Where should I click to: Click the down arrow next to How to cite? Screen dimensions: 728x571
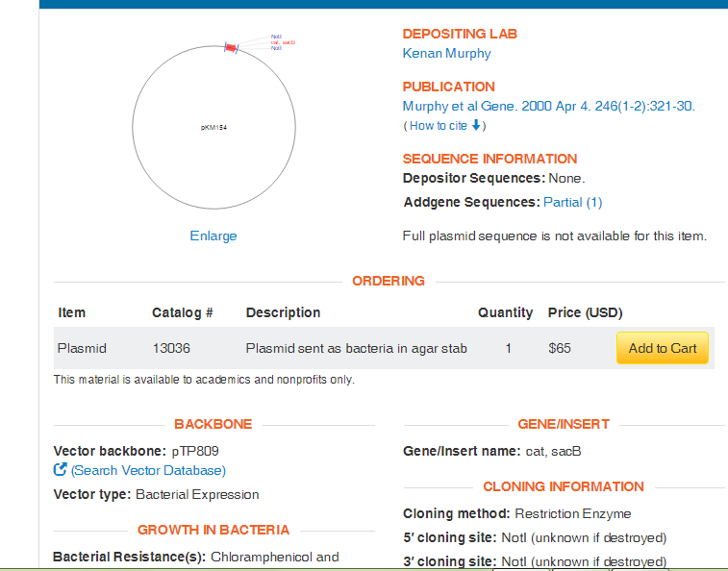(x=475, y=126)
